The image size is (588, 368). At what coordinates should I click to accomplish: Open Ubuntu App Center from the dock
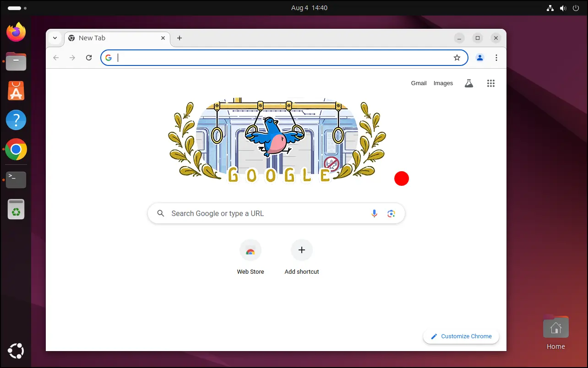click(16, 91)
